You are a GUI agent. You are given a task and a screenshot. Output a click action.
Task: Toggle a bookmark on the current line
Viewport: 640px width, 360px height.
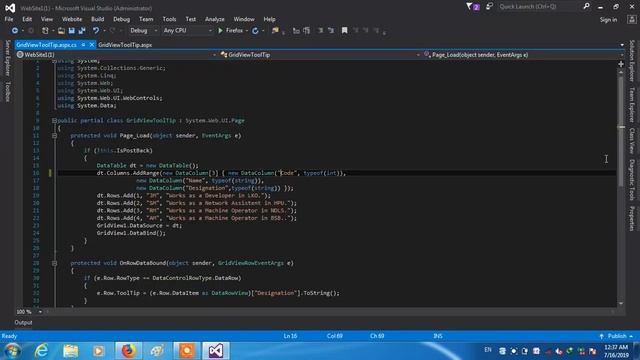tap(344, 31)
